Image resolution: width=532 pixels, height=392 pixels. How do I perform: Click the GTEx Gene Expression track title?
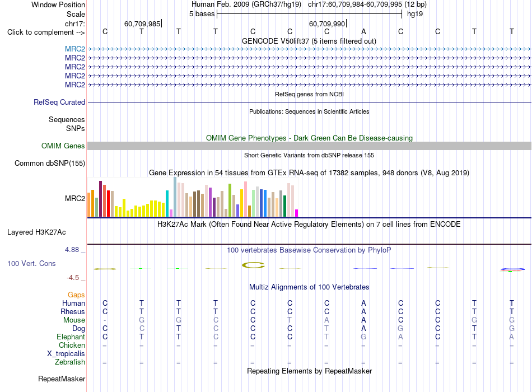309,172
